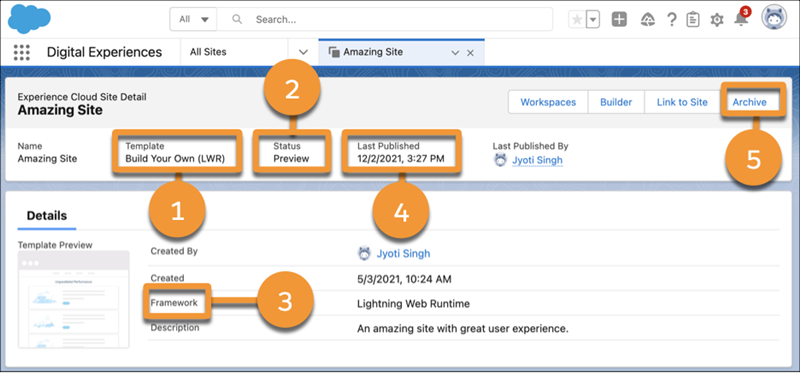Viewport: 800px width, 373px height.
Task: Click the Trailhead guidance icon
Action: pos(647,19)
